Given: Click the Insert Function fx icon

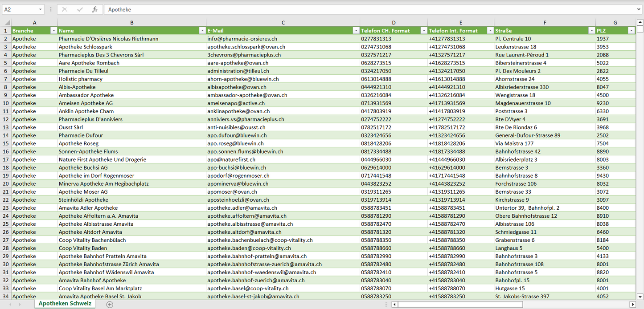Looking at the screenshot, I should (x=94, y=9).
